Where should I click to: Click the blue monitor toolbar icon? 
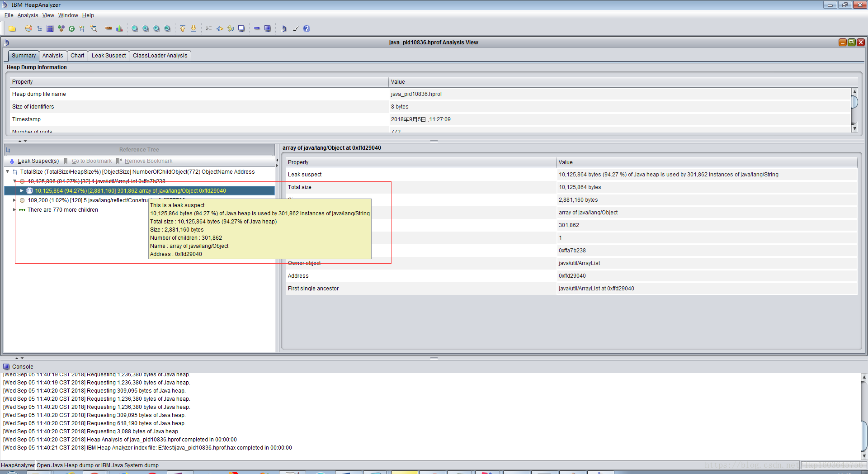pos(268,28)
